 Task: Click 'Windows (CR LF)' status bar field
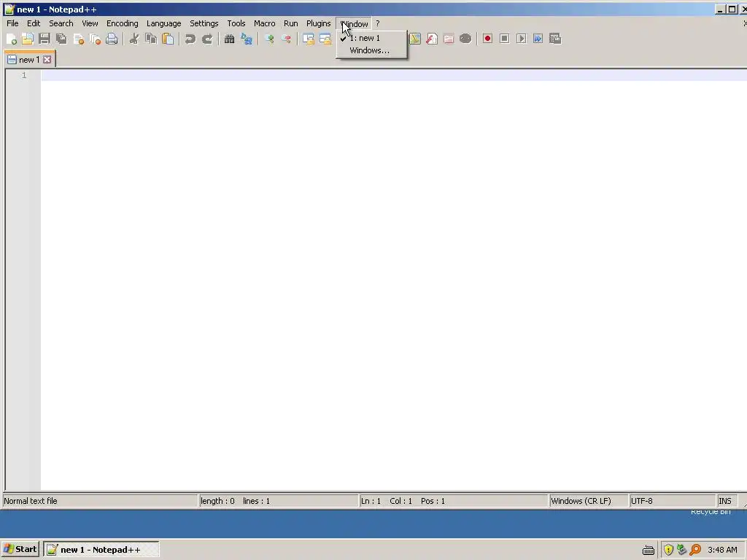[589, 501]
